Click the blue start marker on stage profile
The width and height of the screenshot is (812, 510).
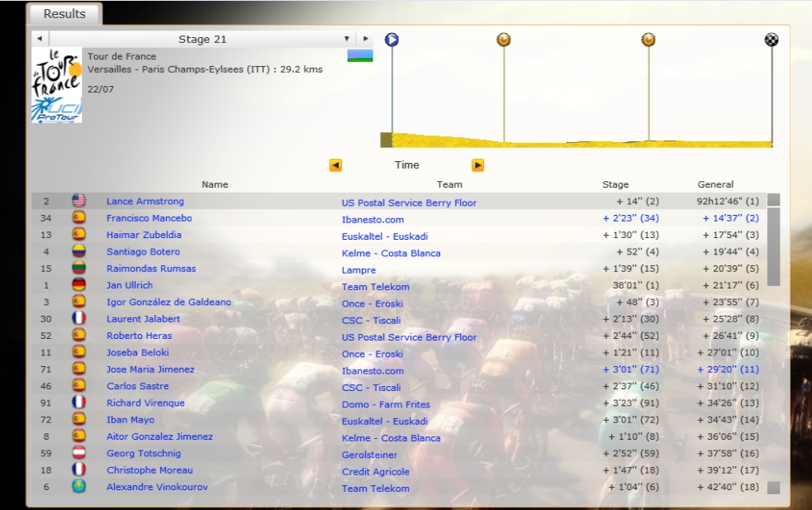click(392, 40)
